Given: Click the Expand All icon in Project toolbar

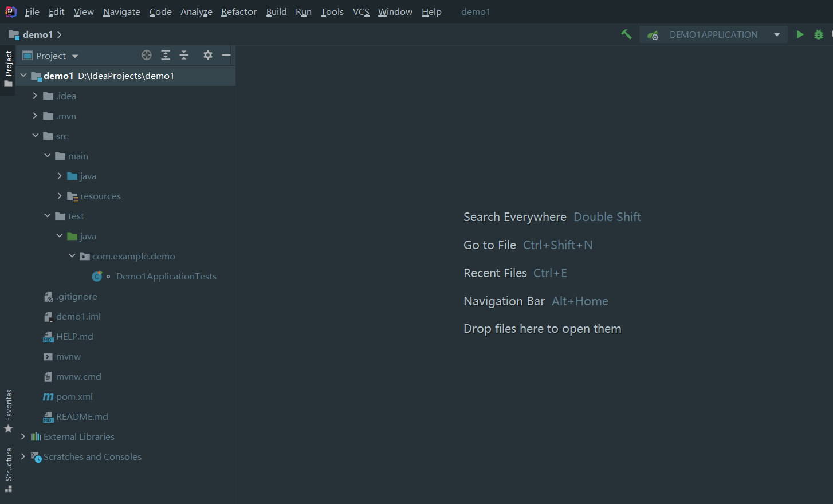Looking at the screenshot, I should [166, 55].
